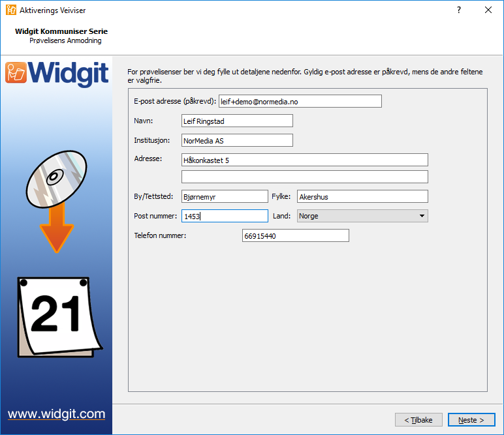504x435 pixels.
Task: Click the E-post adresse input field
Action: [299, 102]
